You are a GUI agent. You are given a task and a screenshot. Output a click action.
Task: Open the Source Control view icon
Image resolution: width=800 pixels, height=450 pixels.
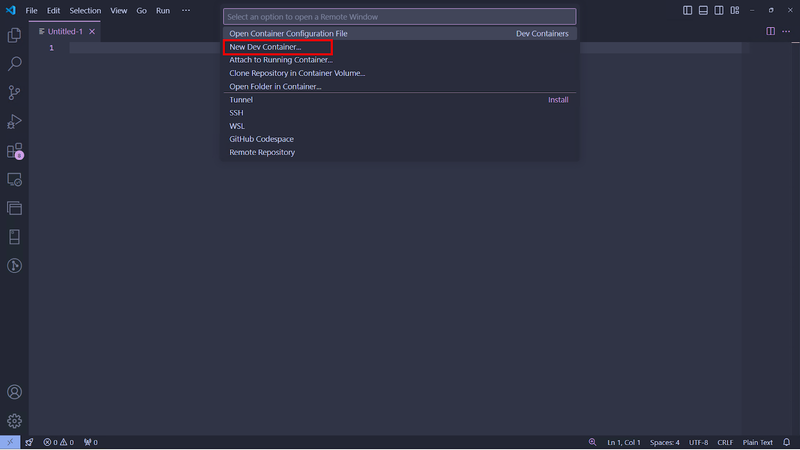14,92
